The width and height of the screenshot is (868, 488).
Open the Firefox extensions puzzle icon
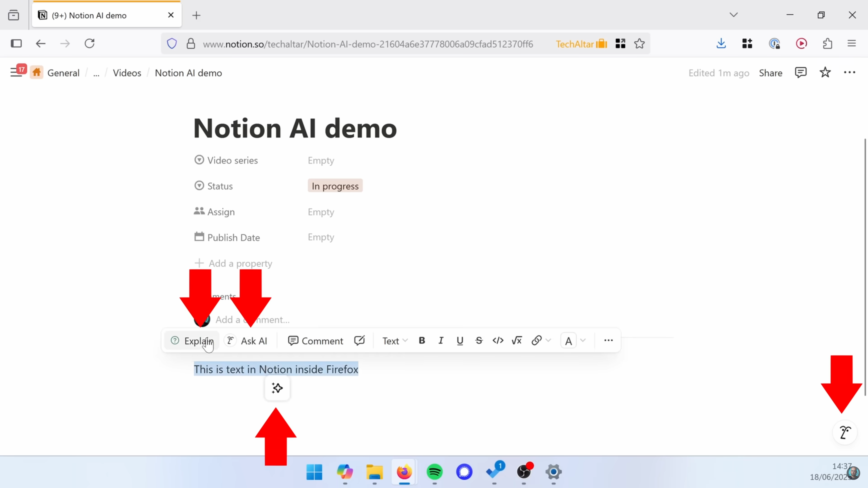click(x=827, y=43)
